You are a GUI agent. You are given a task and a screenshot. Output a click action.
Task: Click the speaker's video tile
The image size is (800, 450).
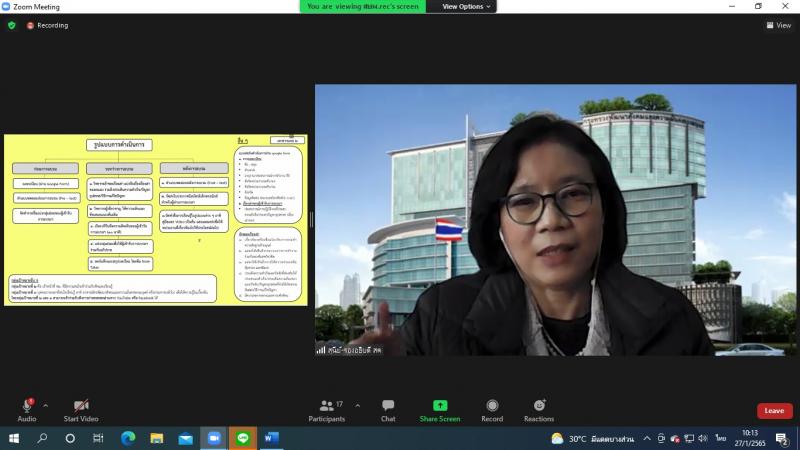pyautogui.click(x=555, y=220)
